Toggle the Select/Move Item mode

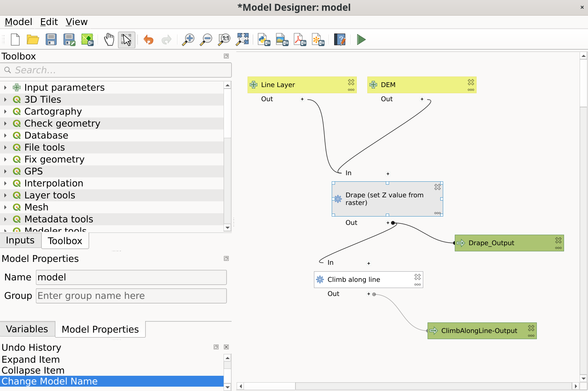[x=126, y=40]
